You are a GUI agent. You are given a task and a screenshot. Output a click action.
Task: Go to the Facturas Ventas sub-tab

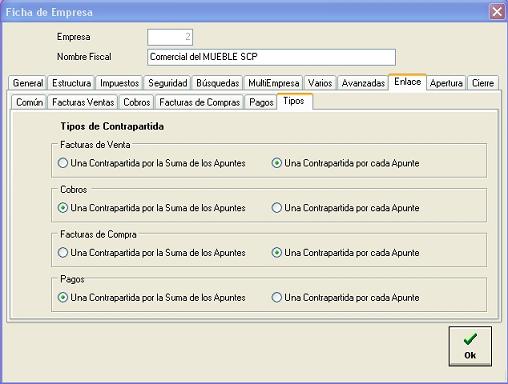[83, 102]
